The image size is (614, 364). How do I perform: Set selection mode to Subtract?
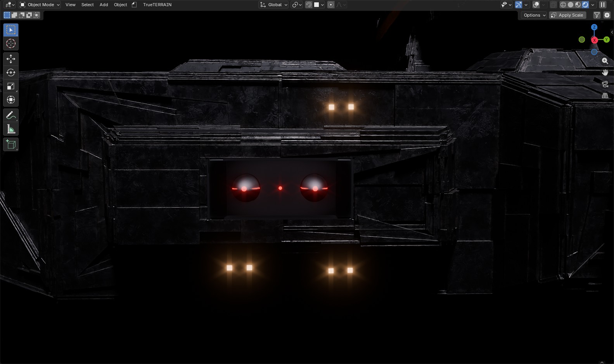(x=22, y=15)
